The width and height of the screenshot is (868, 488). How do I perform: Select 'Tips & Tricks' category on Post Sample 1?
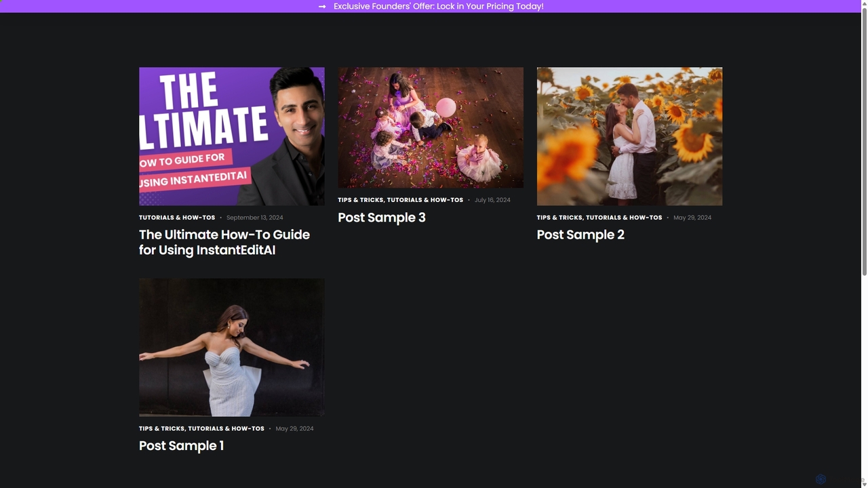tap(161, 428)
